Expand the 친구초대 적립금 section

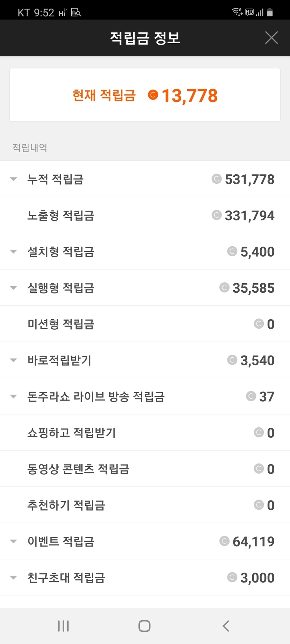(x=14, y=578)
